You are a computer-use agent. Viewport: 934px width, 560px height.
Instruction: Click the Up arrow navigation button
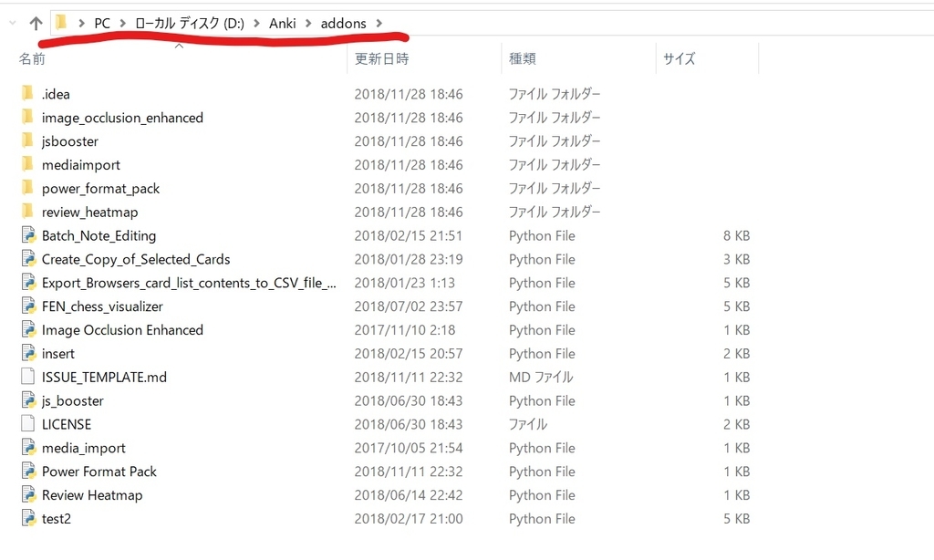[x=36, y=23]
